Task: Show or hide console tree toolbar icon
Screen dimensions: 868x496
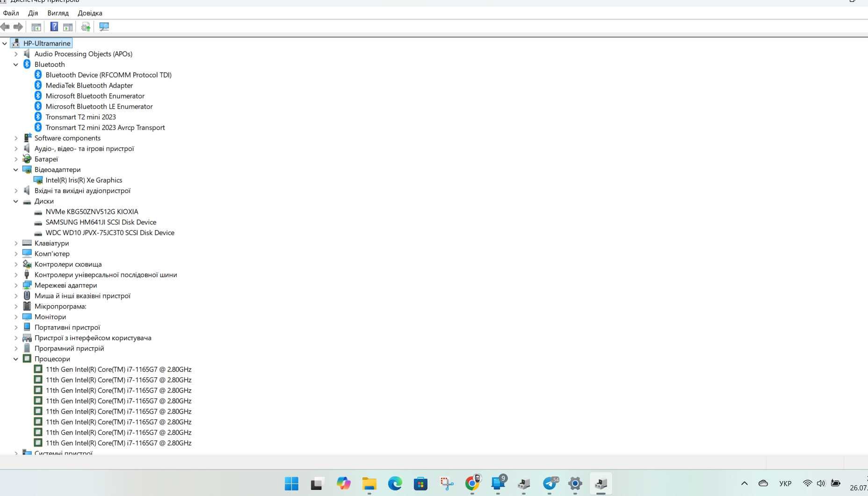Action: point(36,27)
